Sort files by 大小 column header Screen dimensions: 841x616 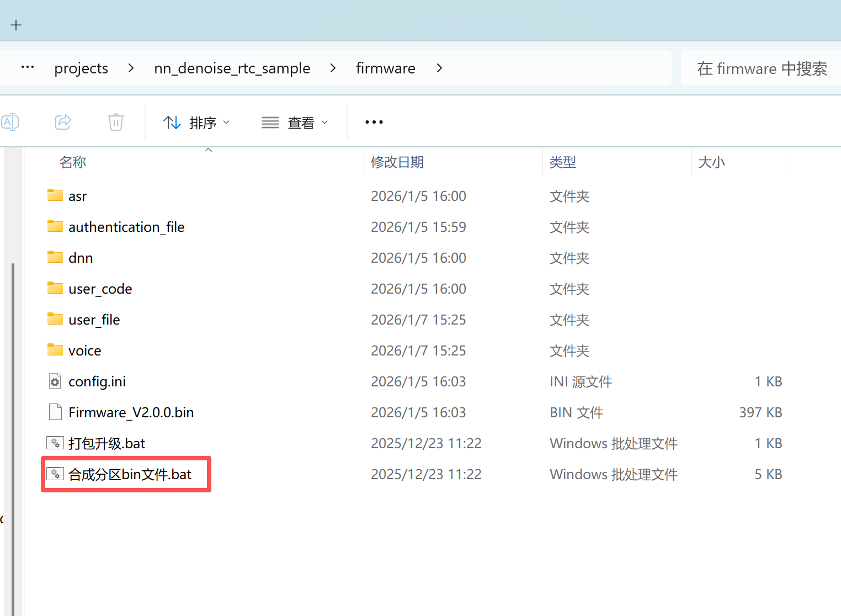pos(711,162)
